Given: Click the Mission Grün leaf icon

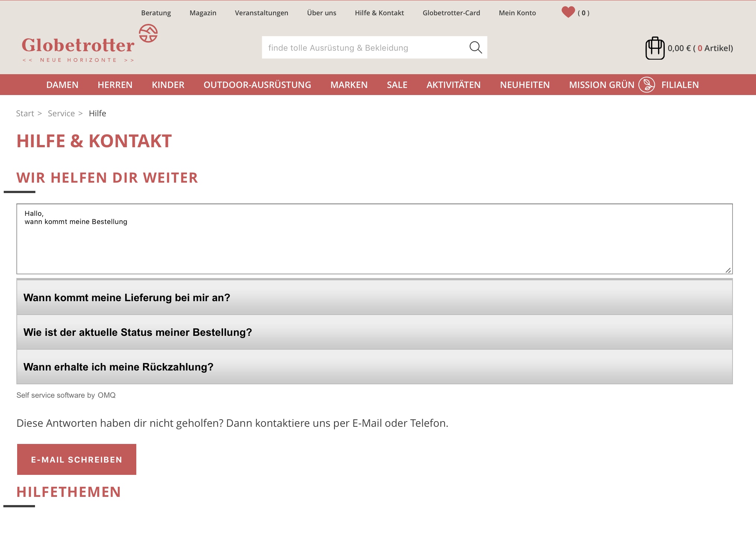Looking at the screenshot, I should [x=647, y=85].
